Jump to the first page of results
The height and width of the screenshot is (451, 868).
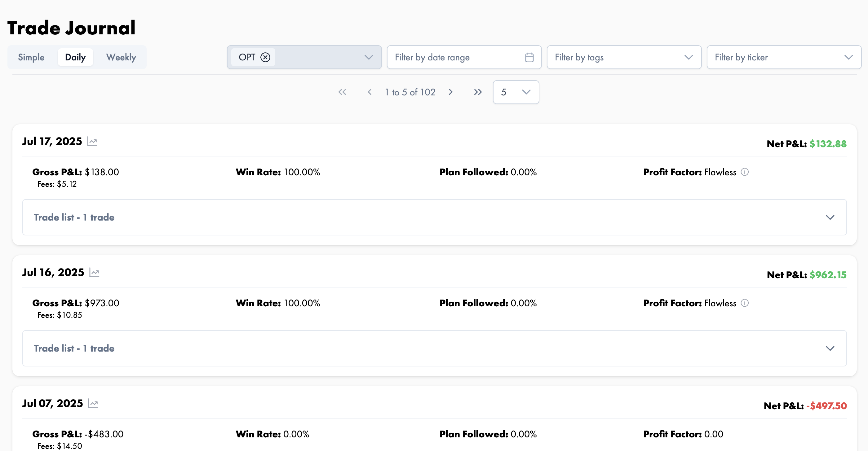(x=342, y=92)
